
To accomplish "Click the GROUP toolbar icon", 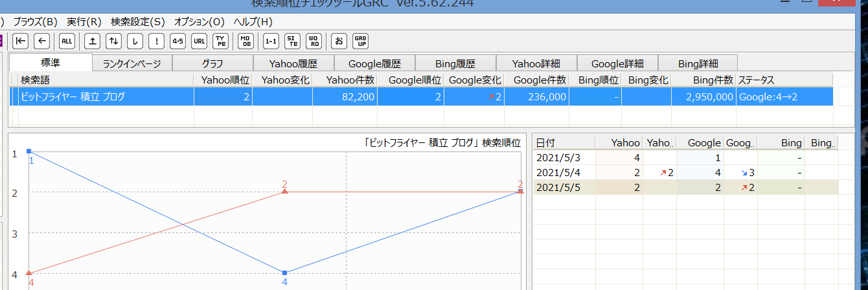I will [360, 41].
